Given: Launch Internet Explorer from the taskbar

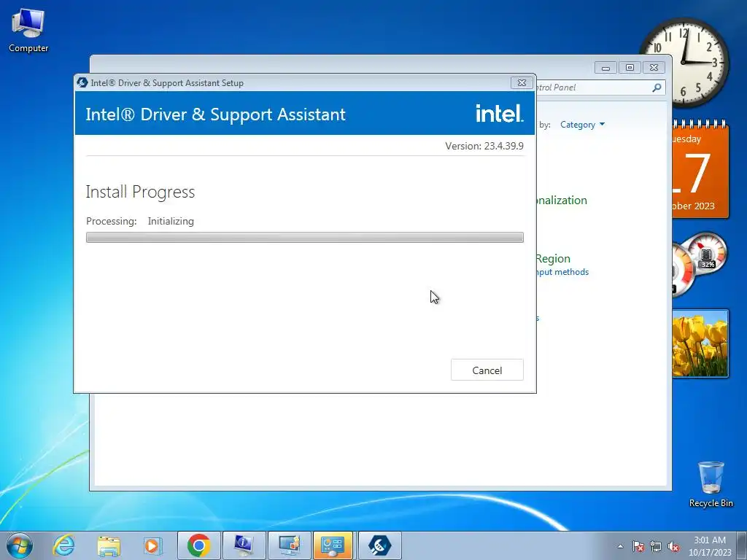Looking at the screenshot, I should (64, 545).
